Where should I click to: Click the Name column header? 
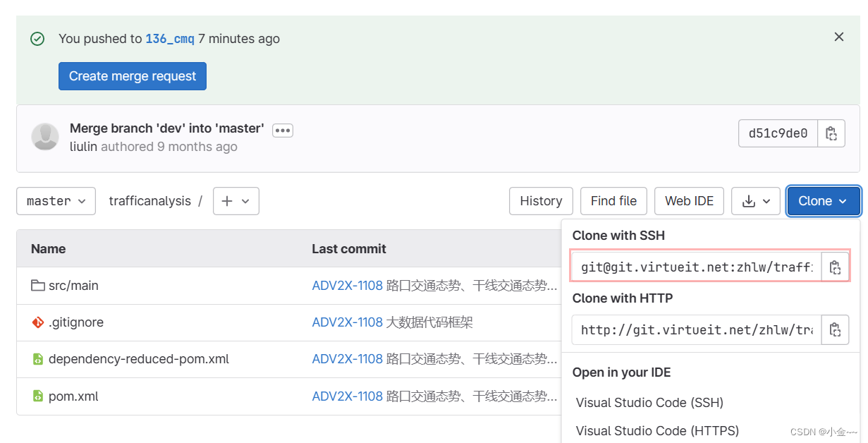[49, 248]
